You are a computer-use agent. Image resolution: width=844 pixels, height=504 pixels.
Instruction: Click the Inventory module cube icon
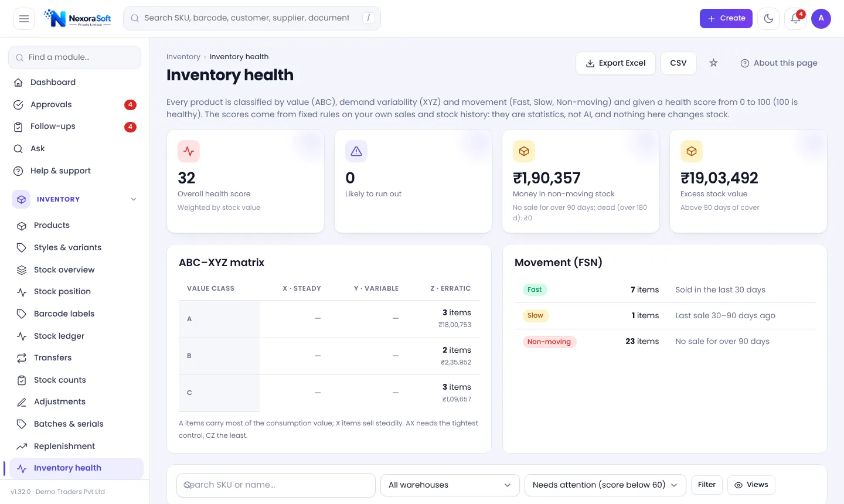[x=22, y=199]
